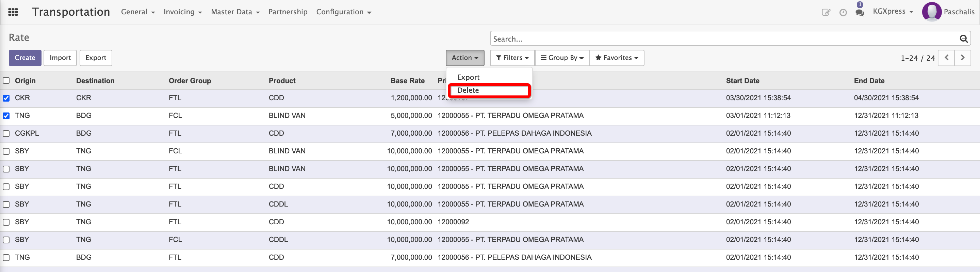Open the Partnership menu
The height and width of the screenshot is (272, 980).
pyautogui.click(x=288, y=12)
